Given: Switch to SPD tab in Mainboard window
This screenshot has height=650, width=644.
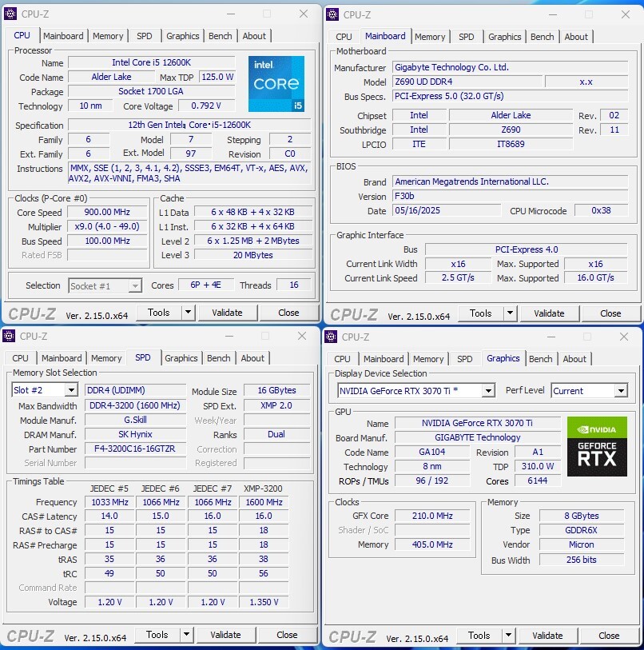Looking at the screenshot, I should (466, 37).
